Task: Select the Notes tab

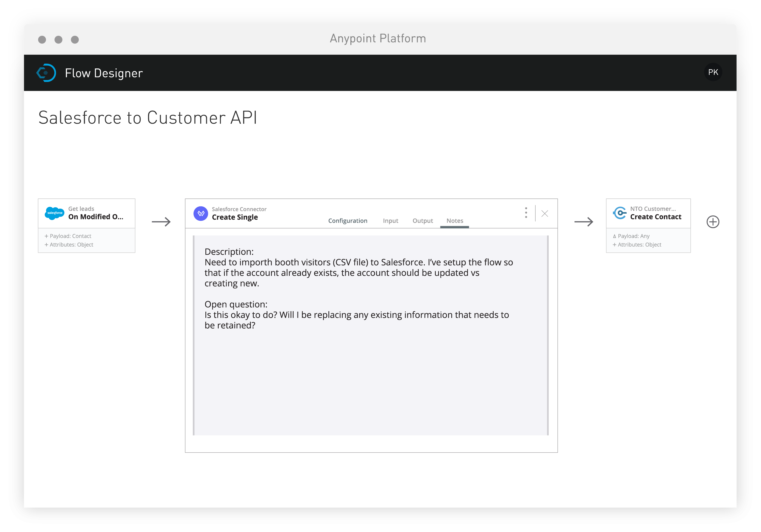Action: [455, 221]
